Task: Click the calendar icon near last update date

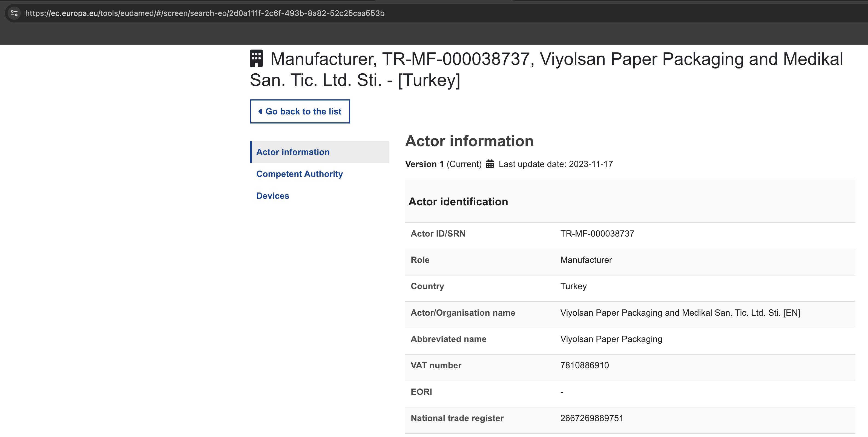Action: pyautogui.click(x=490, y=164)
